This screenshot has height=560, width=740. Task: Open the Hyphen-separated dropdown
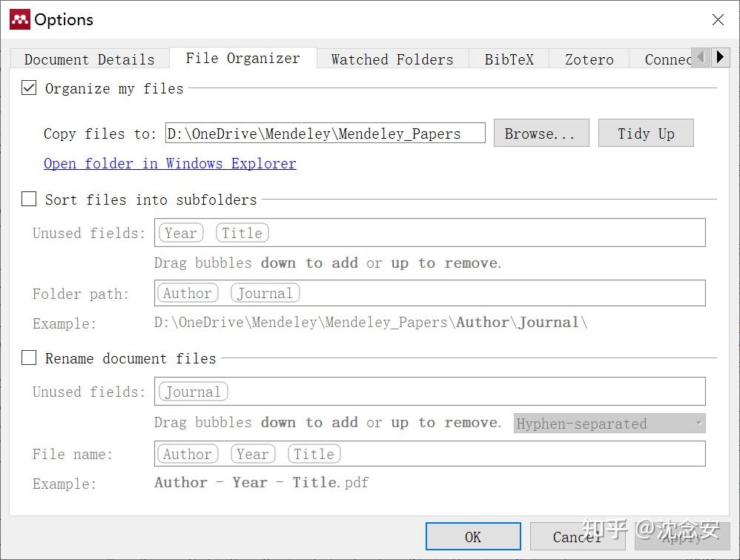(x=609, y=423)
